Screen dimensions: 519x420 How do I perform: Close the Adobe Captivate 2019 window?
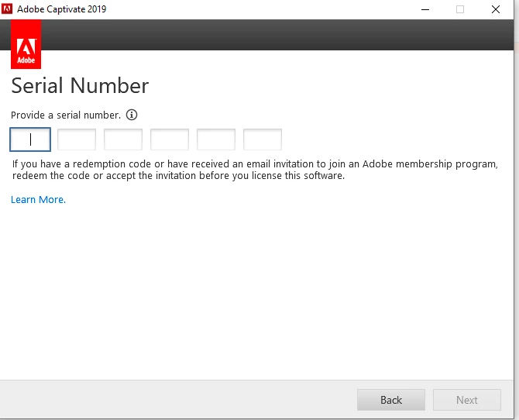496,9
